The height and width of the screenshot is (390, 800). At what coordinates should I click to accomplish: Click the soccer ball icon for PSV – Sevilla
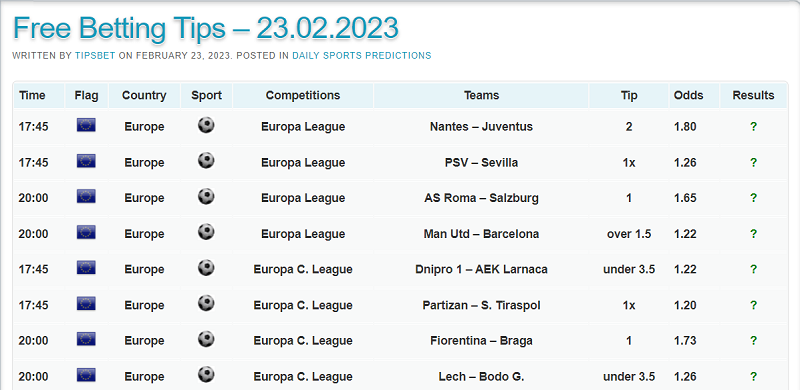206,161
